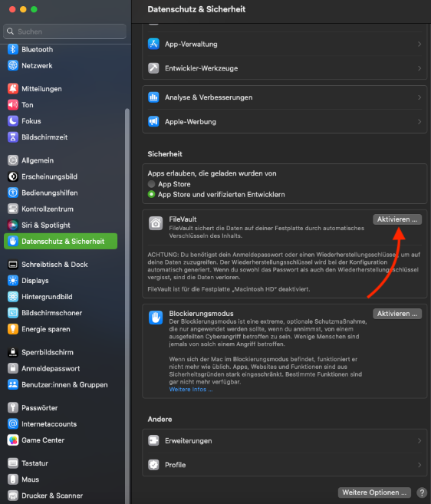Click the Fokus moon icon
Screen dimensions: 431x504
(13, 121)
